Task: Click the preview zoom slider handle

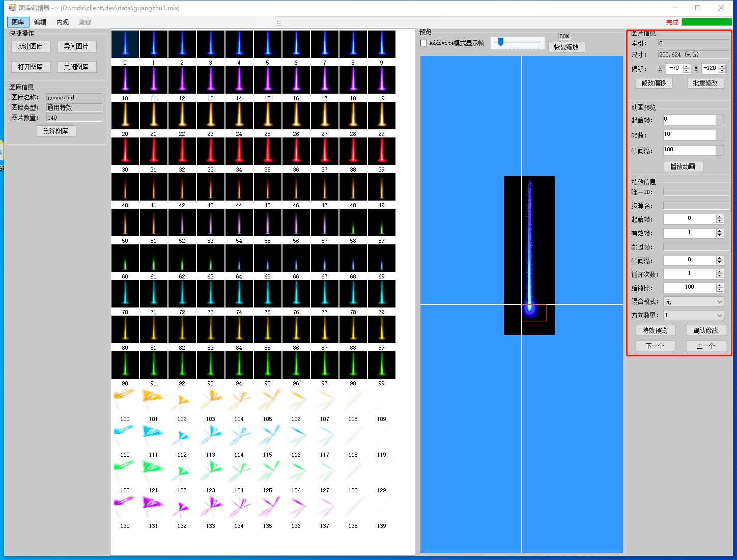Action: click(501, 42)
